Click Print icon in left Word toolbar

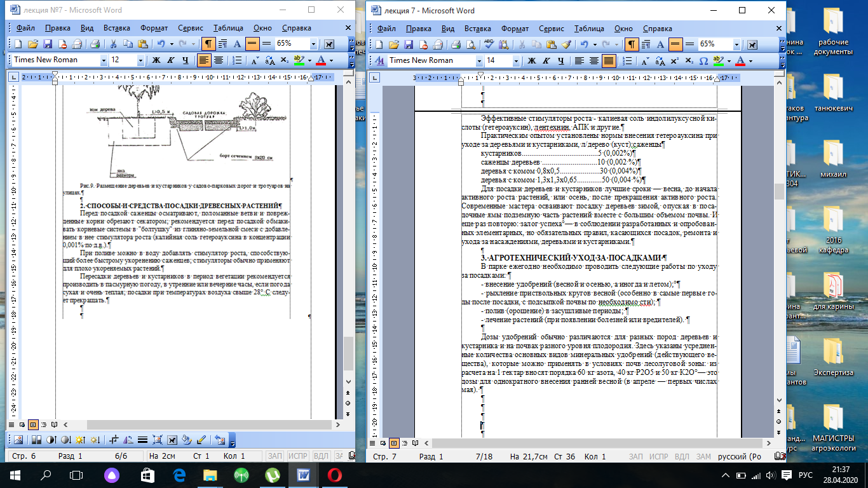(95, 44)
